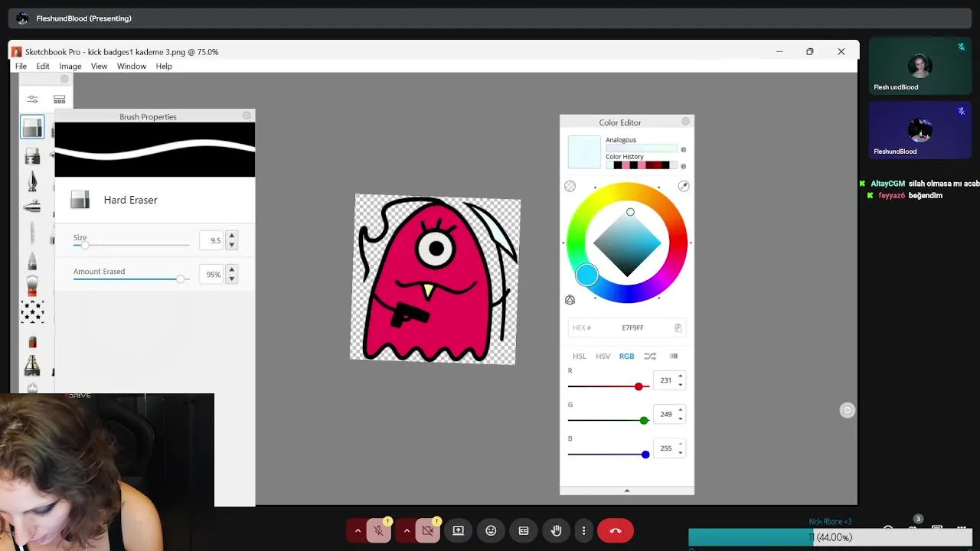Open the Image menu
The image size is (980, 551).
coord(70,67)
